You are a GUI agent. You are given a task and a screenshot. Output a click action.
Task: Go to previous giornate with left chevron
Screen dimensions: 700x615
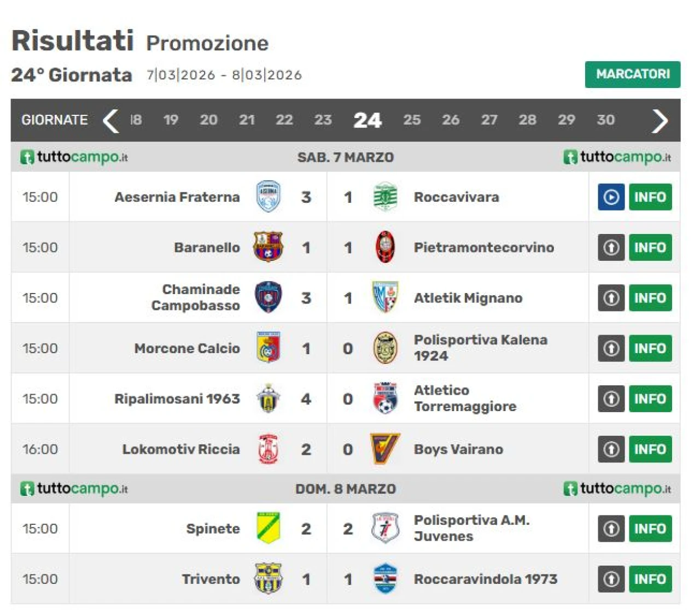[x=111, y=120]
